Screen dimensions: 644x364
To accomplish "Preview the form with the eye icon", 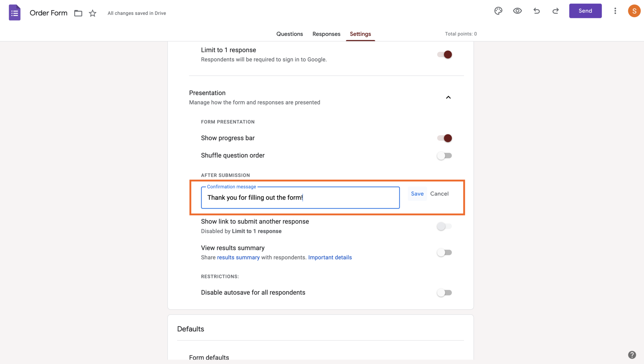I will coord(517,11).
